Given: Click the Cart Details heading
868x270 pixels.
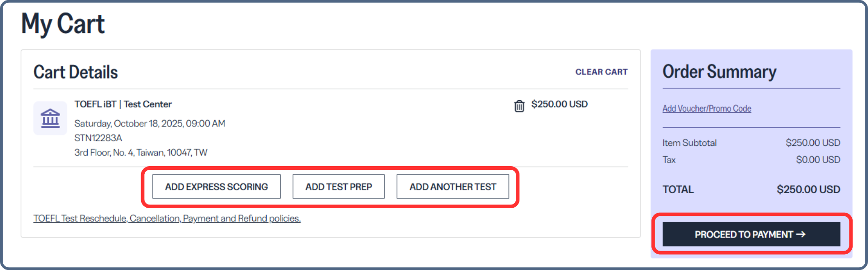Looking at the screenshot, I should [75, 72].
